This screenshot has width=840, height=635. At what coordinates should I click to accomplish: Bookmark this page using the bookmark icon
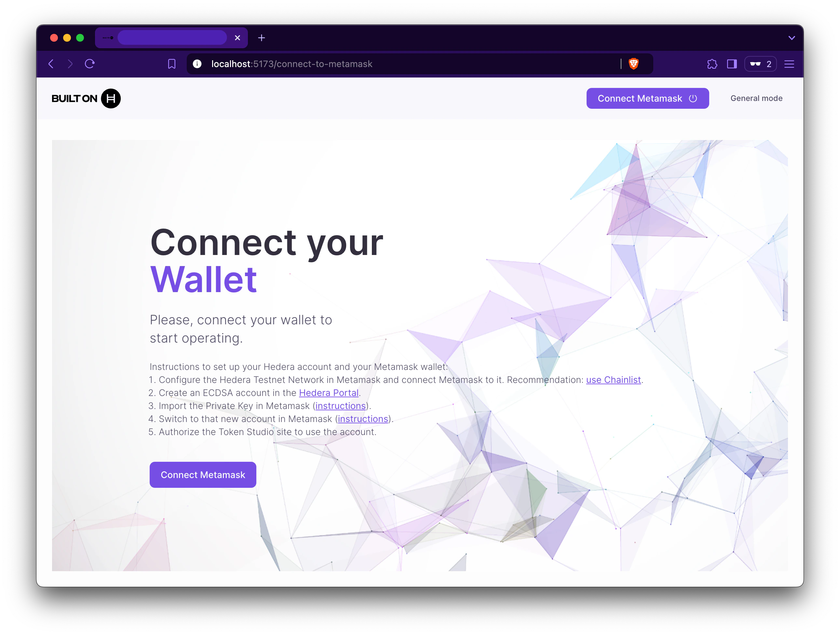tap(172, 64)
